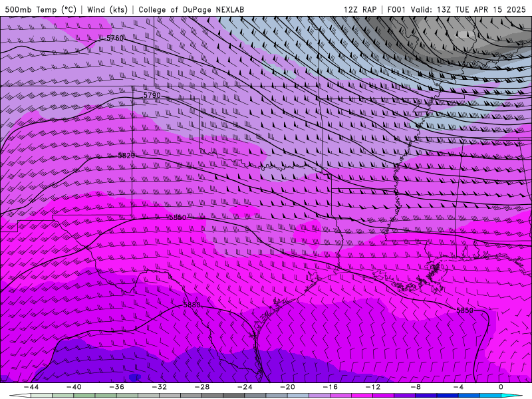This screenshot has width=532, height=399.
Task: Click the -4 colorbar label
Action: pyautogui.click(x=458, y=387)
